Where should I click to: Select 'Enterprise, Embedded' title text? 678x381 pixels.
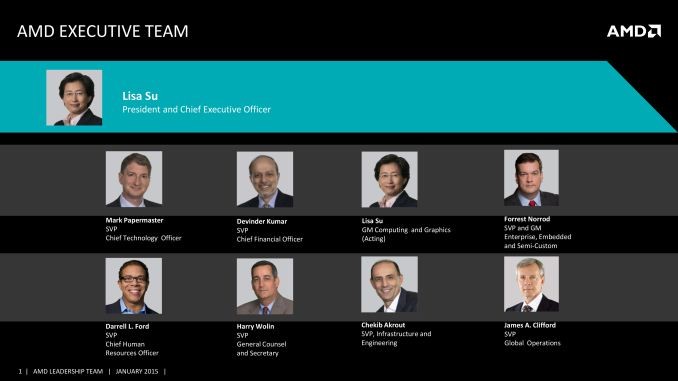pyautogui.click(x=537, y=237)
